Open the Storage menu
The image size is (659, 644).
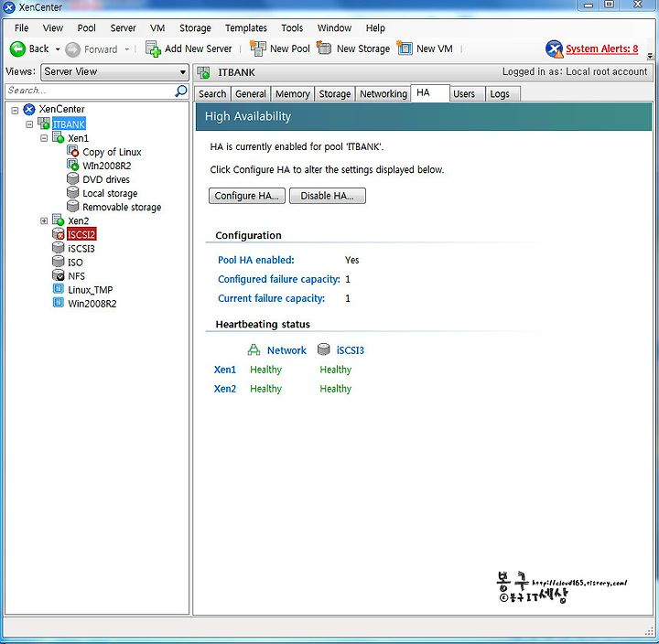coord(195,28)
